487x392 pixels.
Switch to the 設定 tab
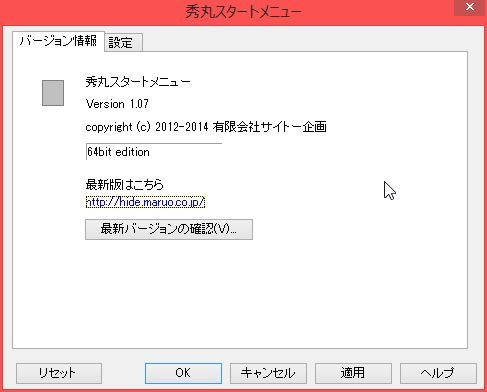[x=123, y=42]
